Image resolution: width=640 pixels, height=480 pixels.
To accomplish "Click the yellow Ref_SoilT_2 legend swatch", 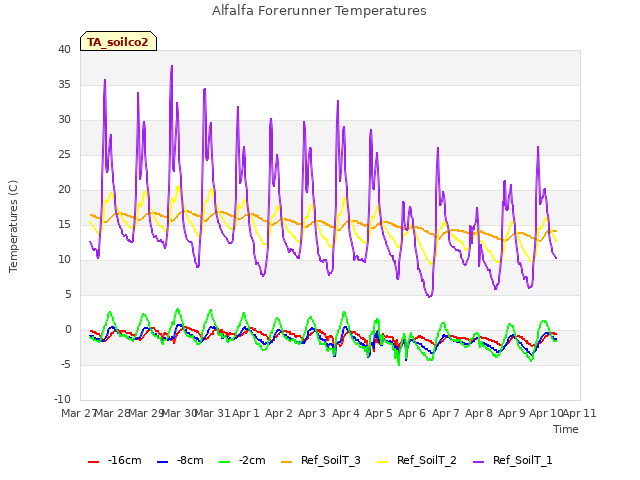I will [x=382, y=462].
